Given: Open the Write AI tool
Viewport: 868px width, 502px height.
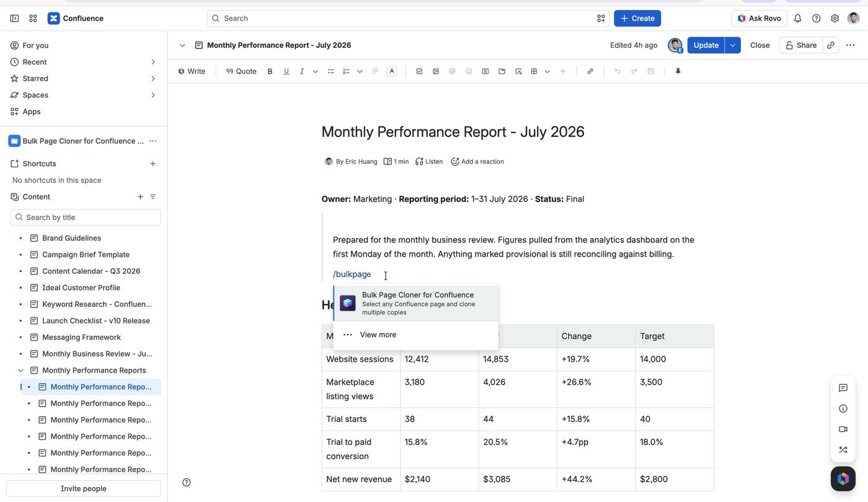Looking at the screenshot, I should [x=192, y=71].
